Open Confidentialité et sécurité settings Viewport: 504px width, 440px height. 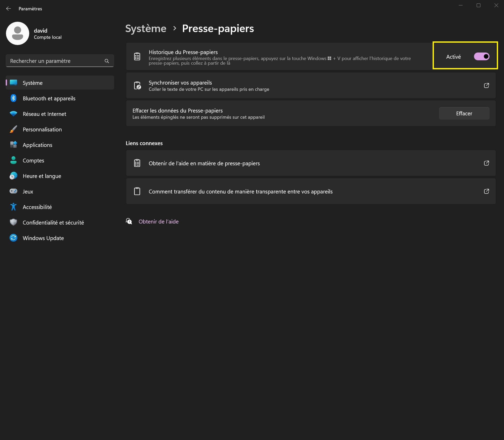tap(53, 222)
